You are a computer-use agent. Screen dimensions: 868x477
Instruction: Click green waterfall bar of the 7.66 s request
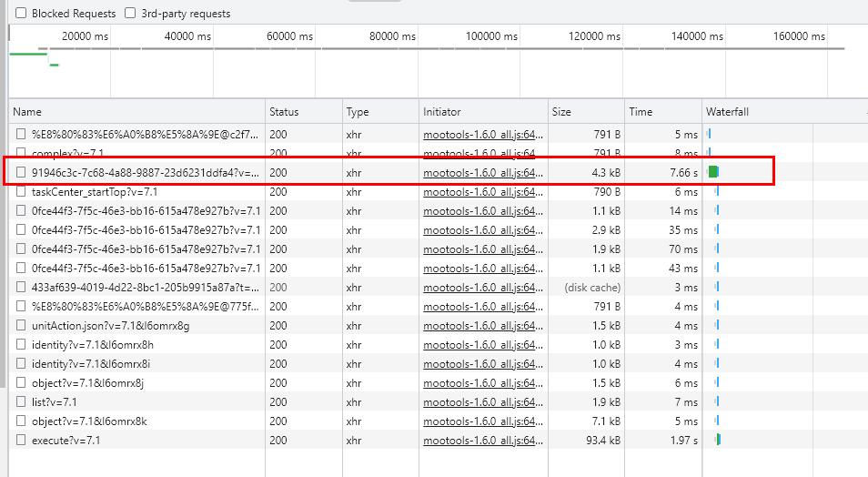714,172
